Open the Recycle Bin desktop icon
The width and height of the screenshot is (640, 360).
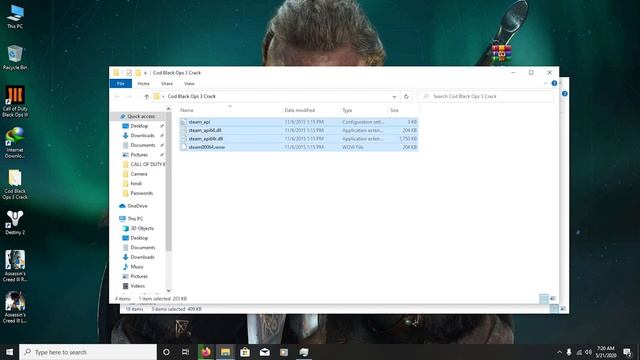point(15,57)
